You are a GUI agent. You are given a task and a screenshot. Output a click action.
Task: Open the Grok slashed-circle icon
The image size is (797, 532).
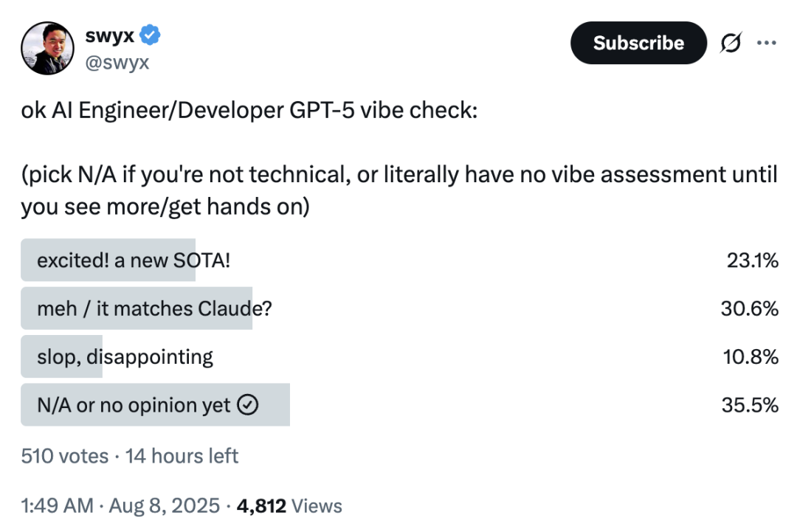click(732, 44)
